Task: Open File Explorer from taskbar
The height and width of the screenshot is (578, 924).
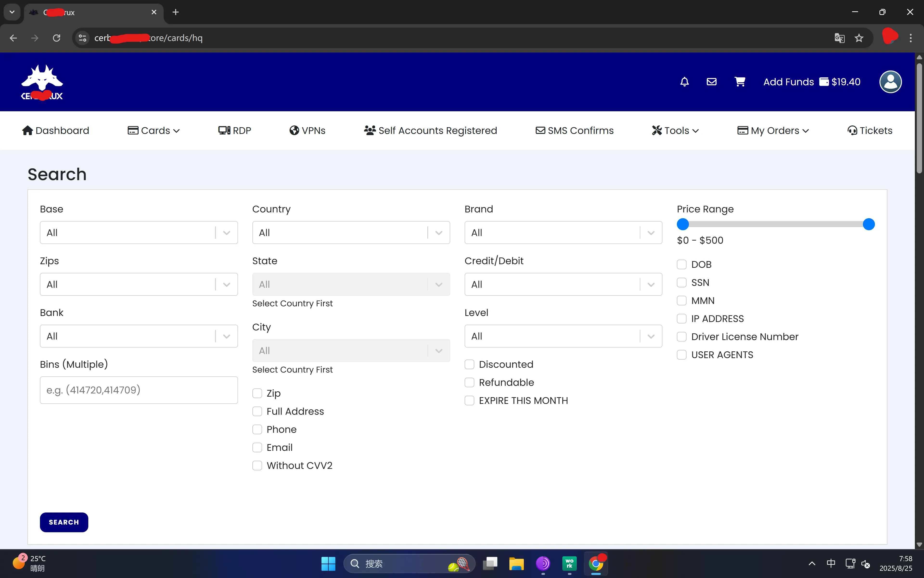Action: tap(516, 564)
